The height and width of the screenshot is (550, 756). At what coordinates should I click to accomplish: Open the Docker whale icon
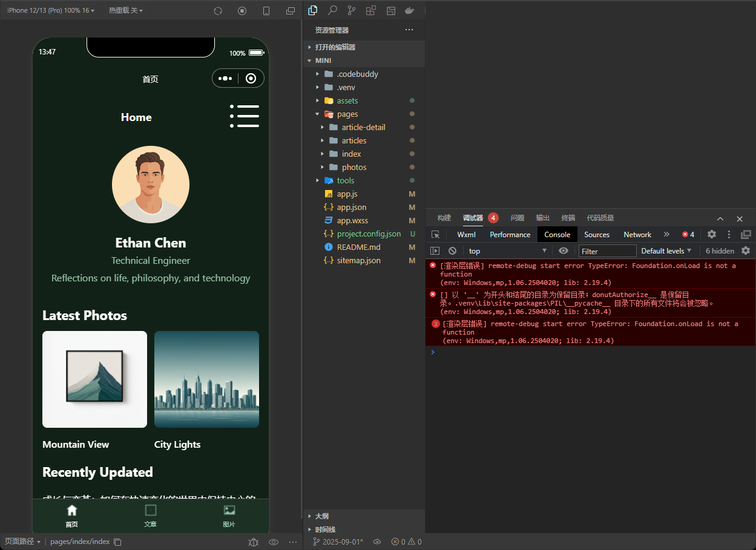pyautogui.click(x=410, y=10)
